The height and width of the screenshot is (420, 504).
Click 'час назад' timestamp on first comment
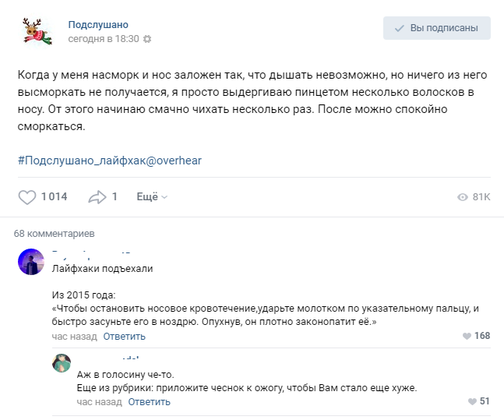coord(74,337)
